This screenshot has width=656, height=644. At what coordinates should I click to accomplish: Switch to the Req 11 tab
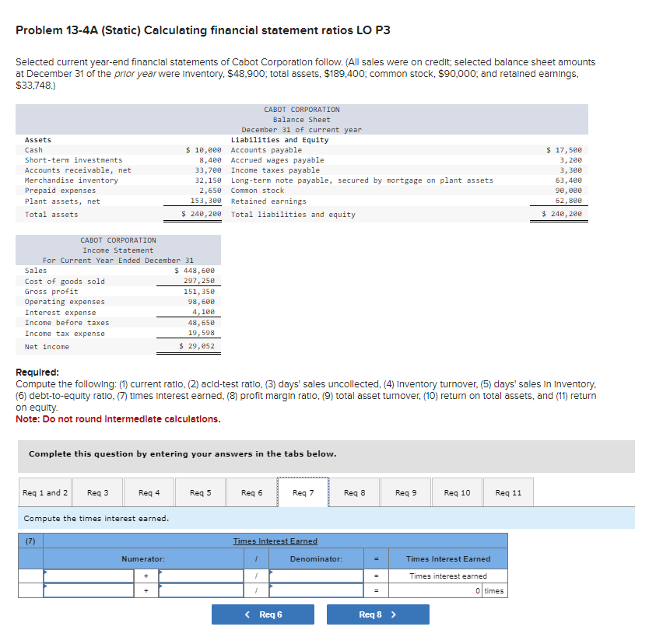point(508,492)
